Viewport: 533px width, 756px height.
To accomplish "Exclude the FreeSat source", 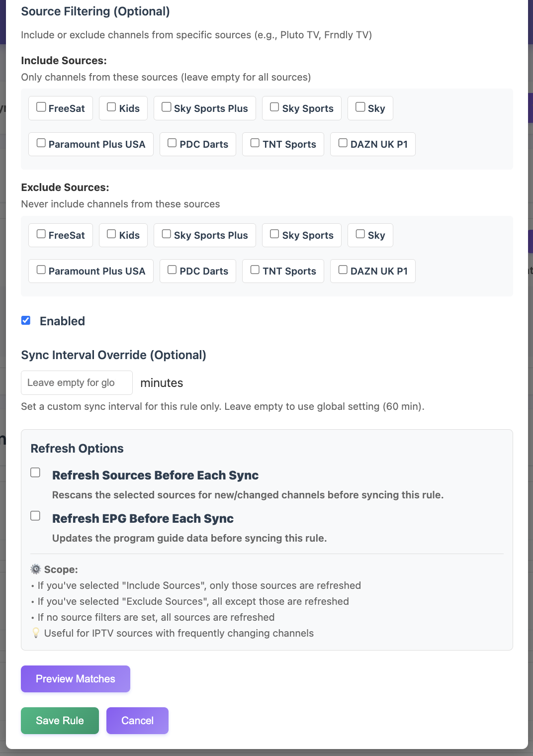I will pyautogui.click(x=41, y=234).
